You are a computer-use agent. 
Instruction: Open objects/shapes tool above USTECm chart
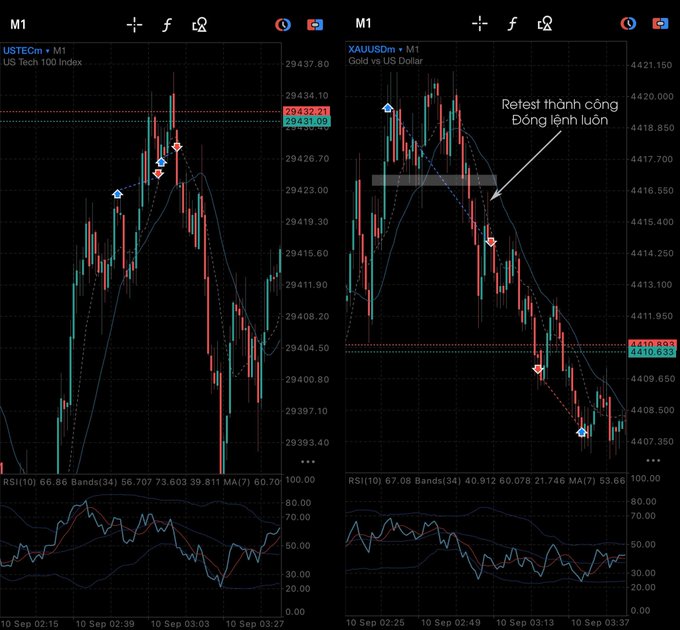point(199,25)
